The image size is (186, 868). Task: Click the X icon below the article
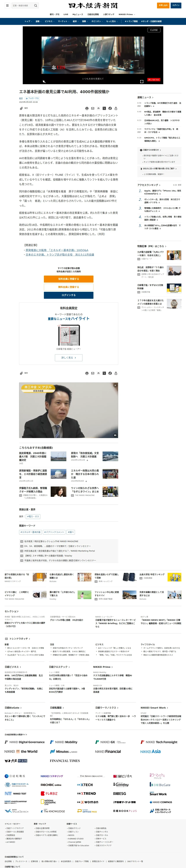pos(104,373)
